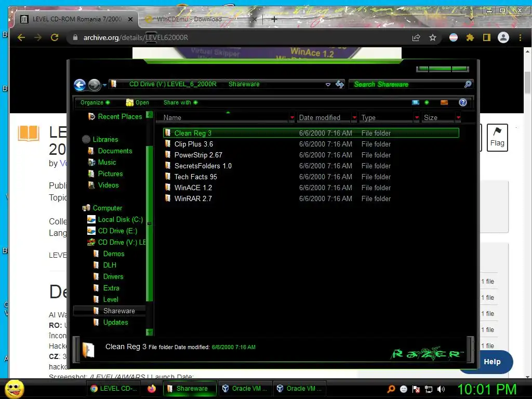Select Computer in the navigation pane
This screenshot has width=532, height=399.
pyautogui.click(x=102, y=208)
